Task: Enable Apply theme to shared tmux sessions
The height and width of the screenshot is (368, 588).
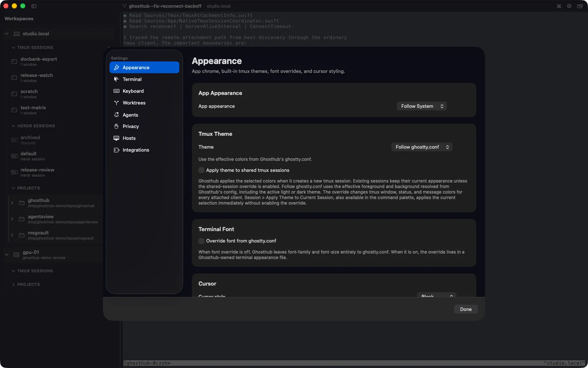Action: pos(201,170)
